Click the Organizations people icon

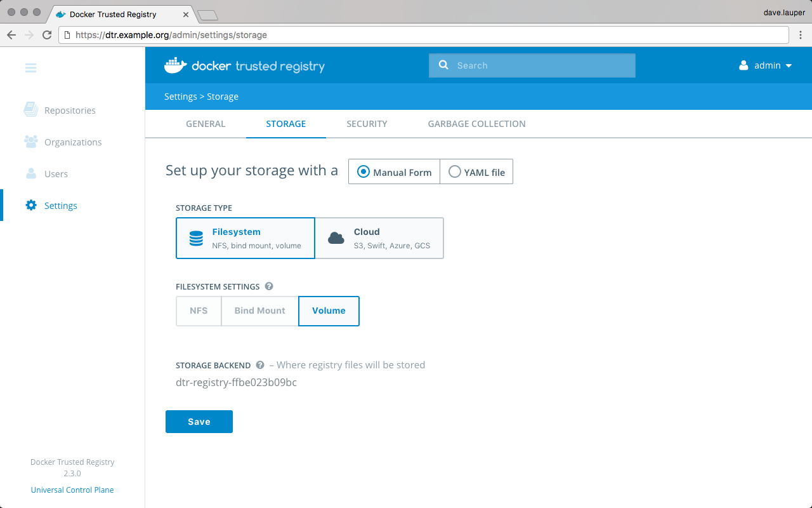[30, 142]
